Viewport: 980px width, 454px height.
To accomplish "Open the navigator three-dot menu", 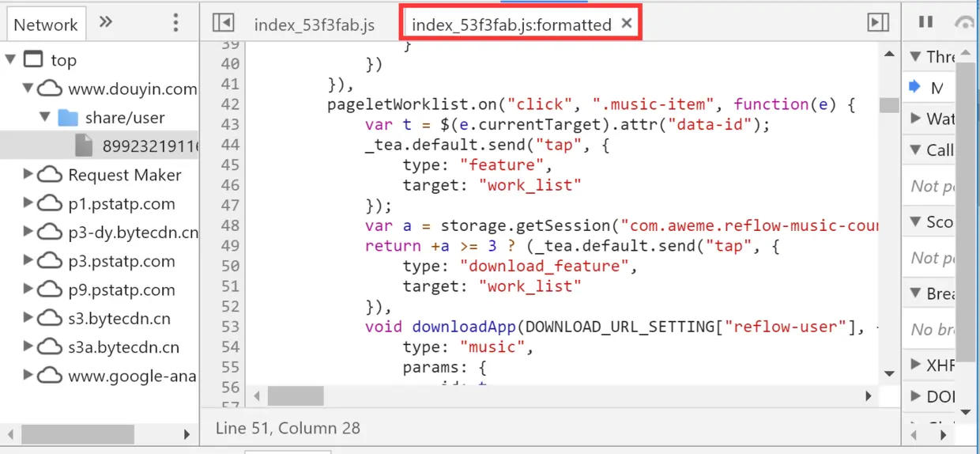I will click(x=175, y=23).
